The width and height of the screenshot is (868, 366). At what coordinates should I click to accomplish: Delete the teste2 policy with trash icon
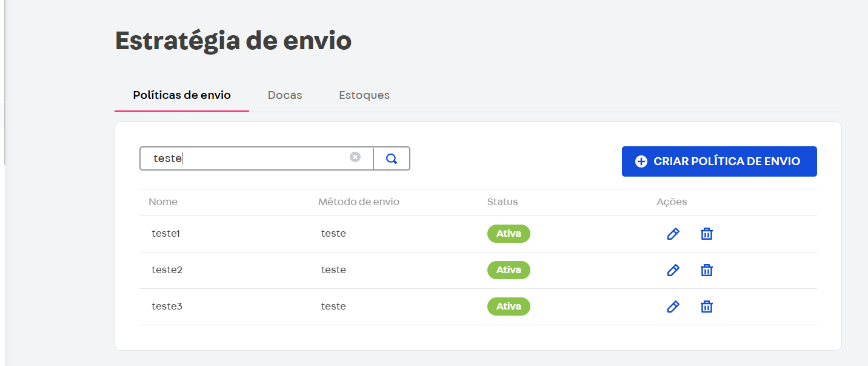point(707,270)
